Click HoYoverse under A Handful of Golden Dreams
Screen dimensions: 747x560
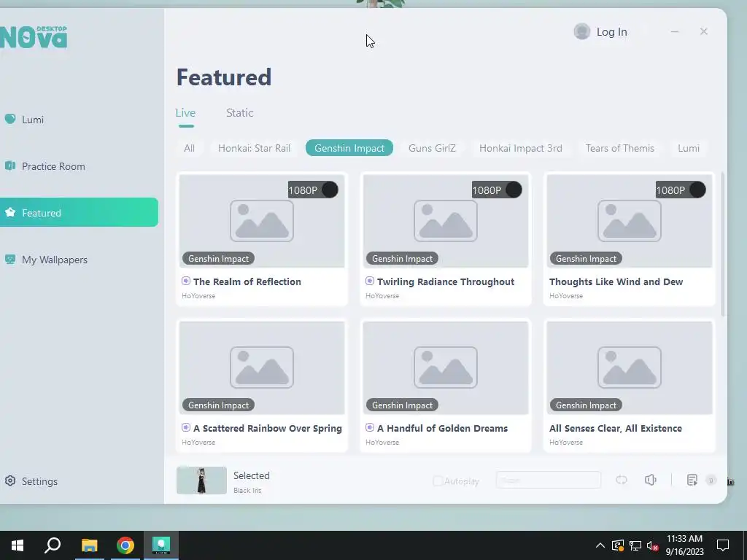click(382, 443)
